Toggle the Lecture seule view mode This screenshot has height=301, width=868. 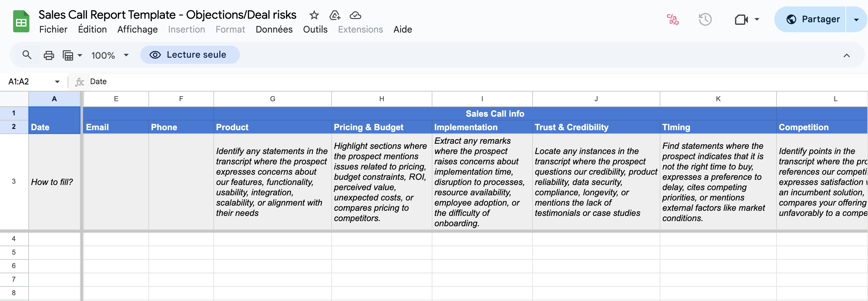pyautogui.click(x=190, y=55)
